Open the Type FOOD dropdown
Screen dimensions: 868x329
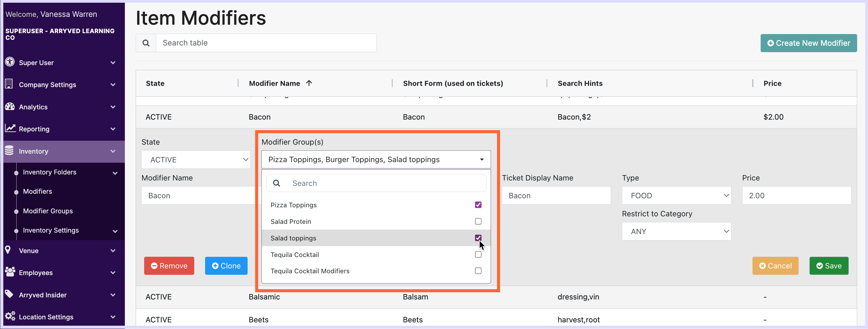676,196
